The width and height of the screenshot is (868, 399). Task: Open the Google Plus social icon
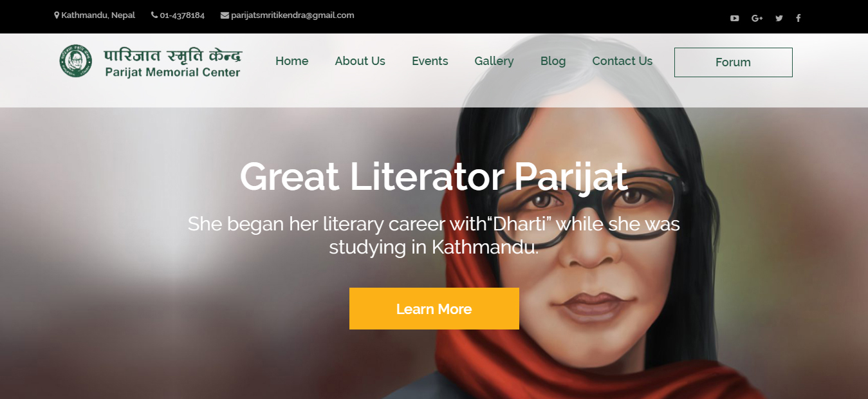[757, 18]
